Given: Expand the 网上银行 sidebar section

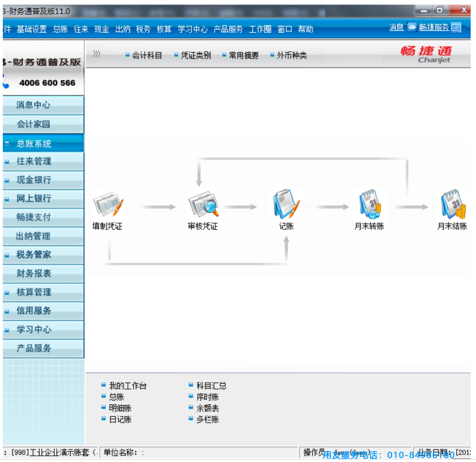Looking at the screenshot, I should [x=7, y=199].
